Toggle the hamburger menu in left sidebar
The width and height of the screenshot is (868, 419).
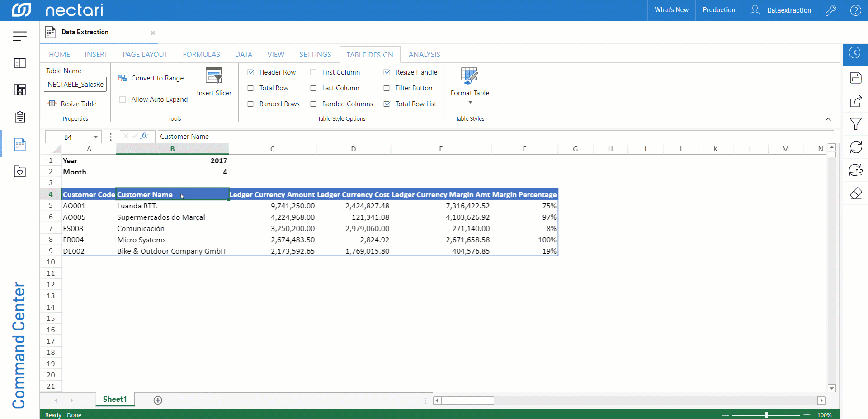coord(20,36)
